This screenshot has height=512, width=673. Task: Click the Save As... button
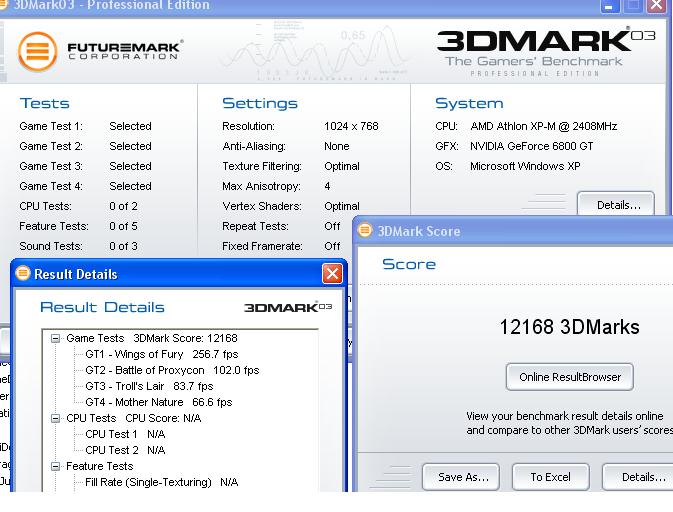click(461, 477)
